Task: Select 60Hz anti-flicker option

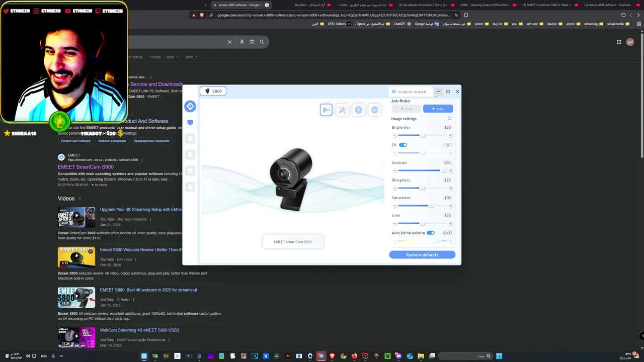Action: 438,109
